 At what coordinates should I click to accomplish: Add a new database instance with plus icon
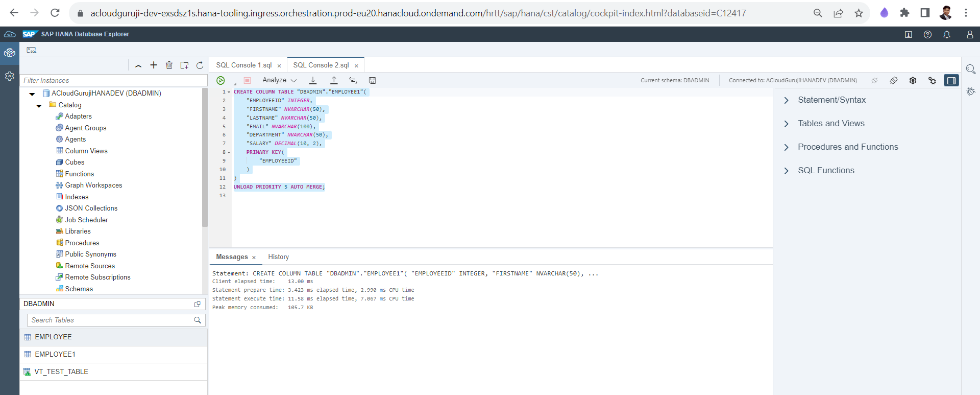[154, 65]
